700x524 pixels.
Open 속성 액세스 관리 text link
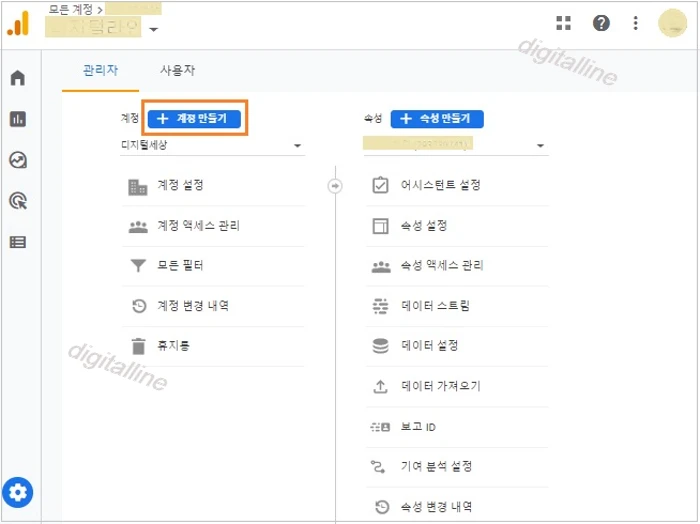pos(442,266)
